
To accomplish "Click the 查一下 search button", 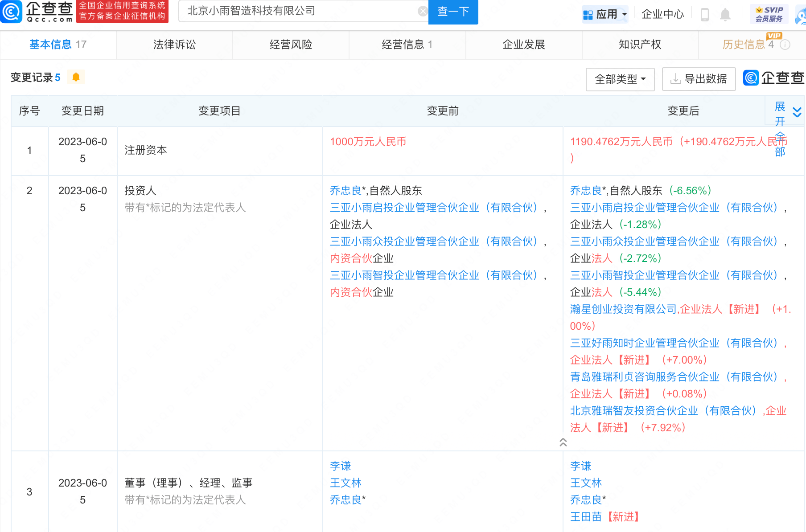I will pyautogui.click(x=453, y=12).
